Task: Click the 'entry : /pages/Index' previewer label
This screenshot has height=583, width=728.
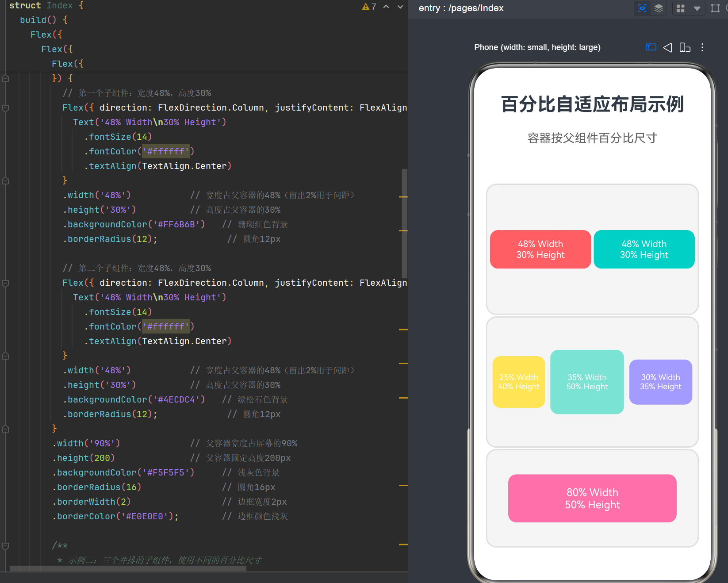Action: coord(461,8)
